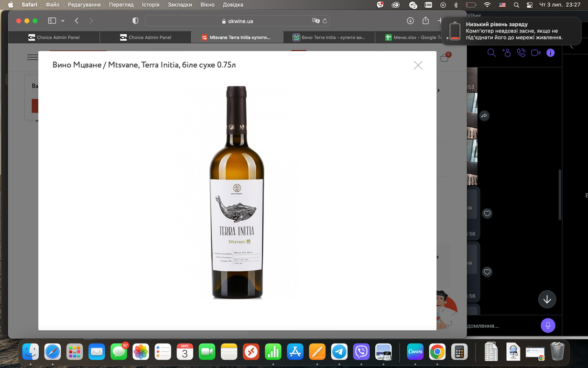Show Safari downloads

tap(410, 21)
